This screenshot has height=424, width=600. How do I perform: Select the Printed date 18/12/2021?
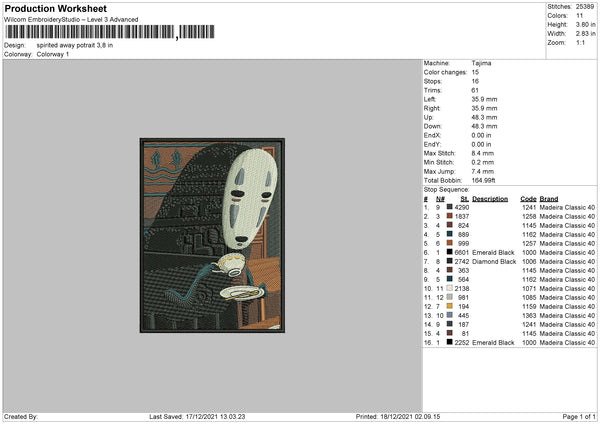[x=395, y=417]
